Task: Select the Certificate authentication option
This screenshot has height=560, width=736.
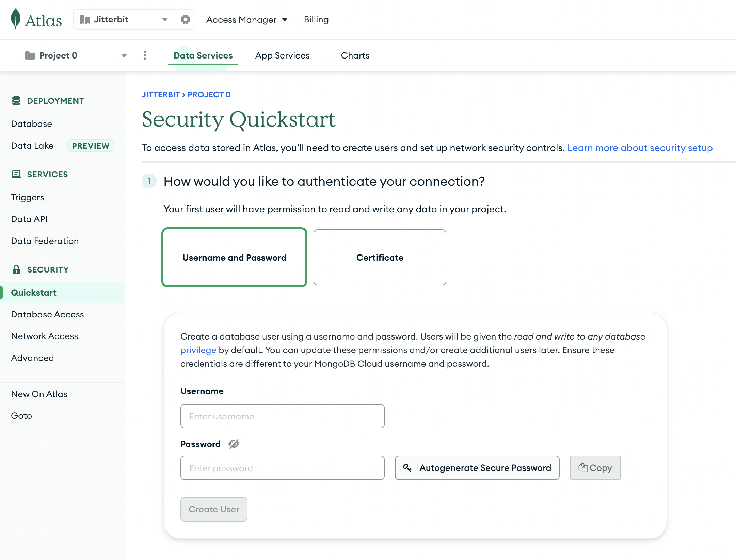Action: pyautogui.click(x=380, y=258)
